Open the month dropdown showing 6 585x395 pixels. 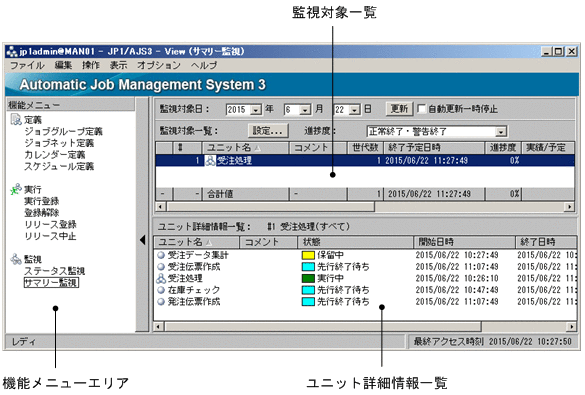coord(305,110)
